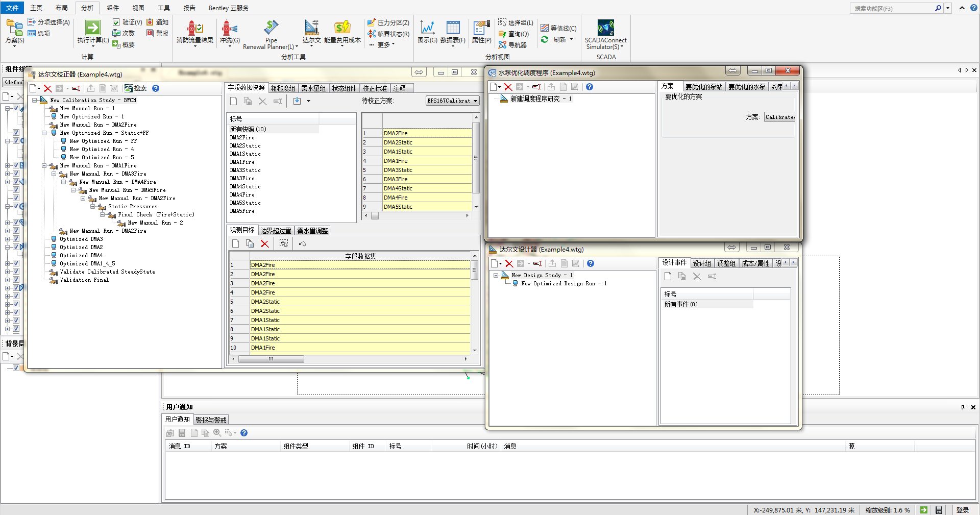The width and height of the screenshot is (980, 515).
Task: Open 需水量组 demand groups tab
Action: point(313,88)
